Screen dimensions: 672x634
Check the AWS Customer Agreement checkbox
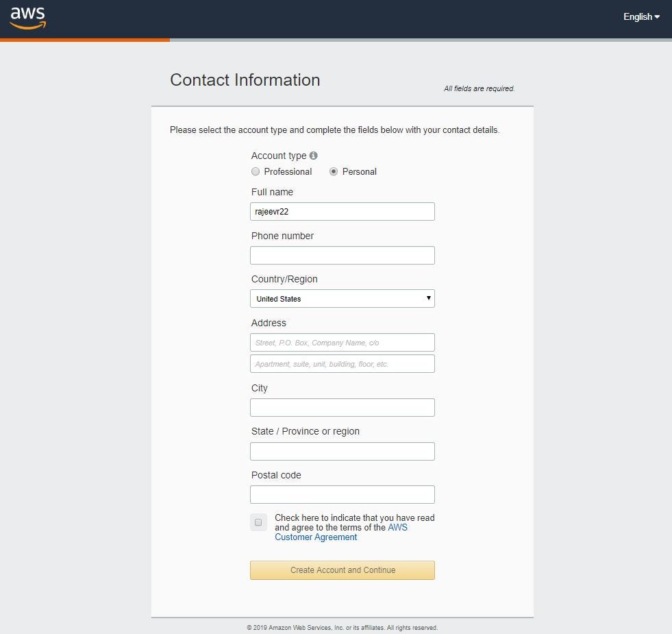(x=258, y=522)
